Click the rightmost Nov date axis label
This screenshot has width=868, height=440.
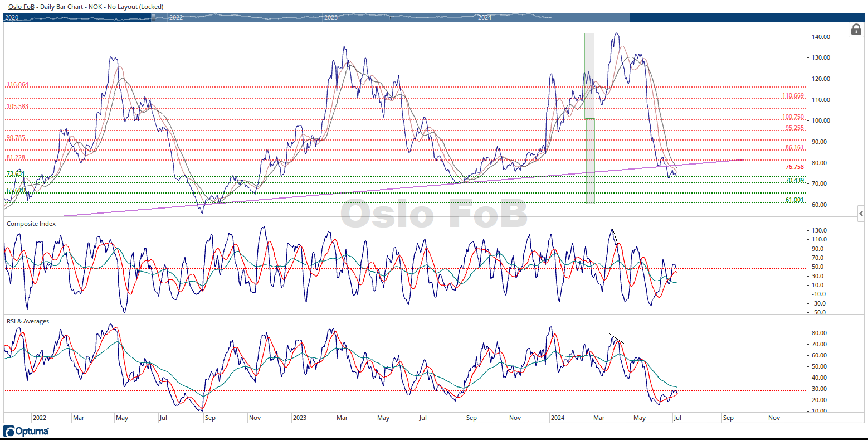coord(774,418)
